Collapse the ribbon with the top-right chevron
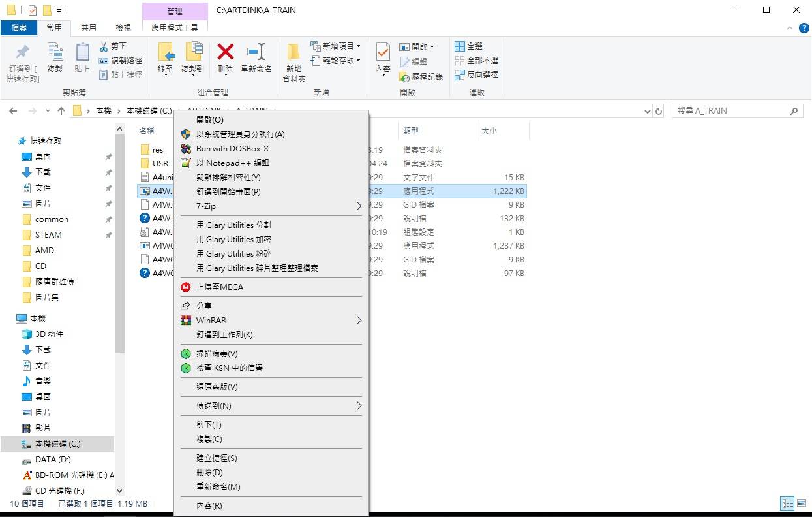This screenshot has height=517, width=812. pos(789,28)
